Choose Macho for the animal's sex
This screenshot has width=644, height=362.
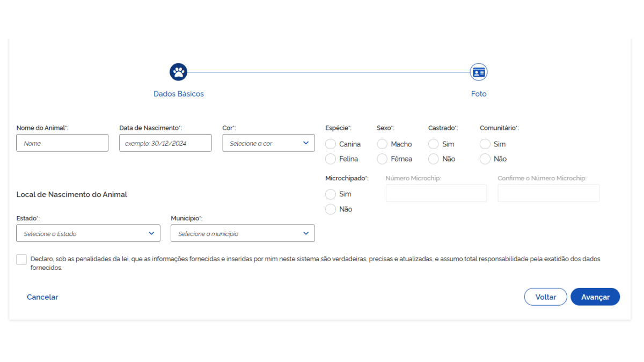(382, 144)
